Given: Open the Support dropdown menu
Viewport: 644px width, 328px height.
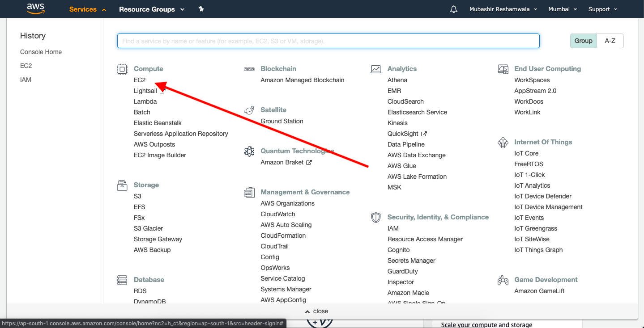Looking at the screenshot, I should point(603,9).
